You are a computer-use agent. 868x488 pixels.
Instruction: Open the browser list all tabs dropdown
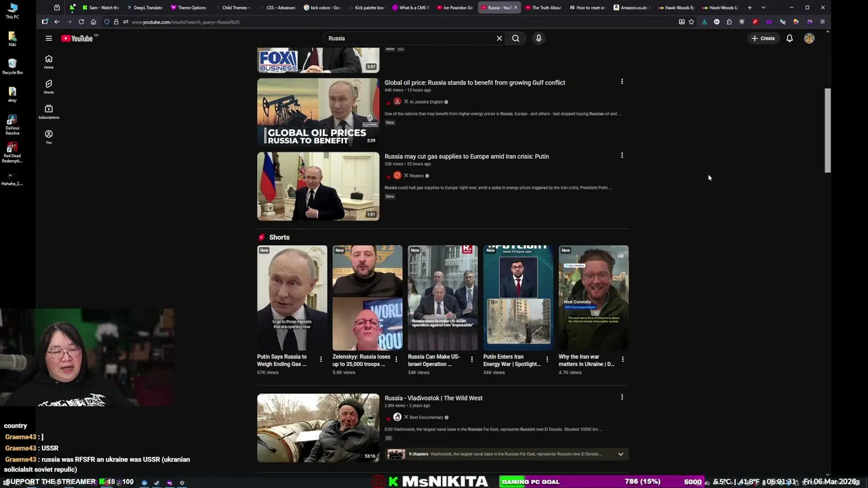(x=764, y=7)
